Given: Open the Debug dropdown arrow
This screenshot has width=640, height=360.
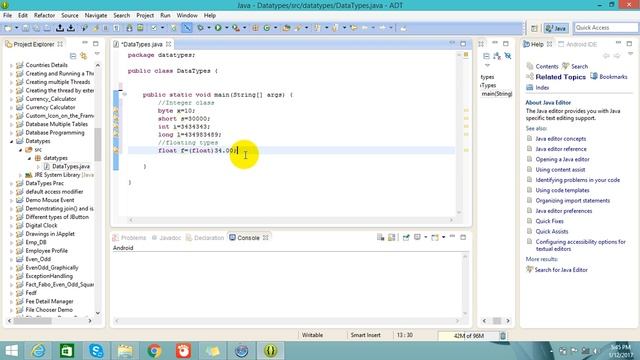Looking at the screenshot, I should (209, 28).
